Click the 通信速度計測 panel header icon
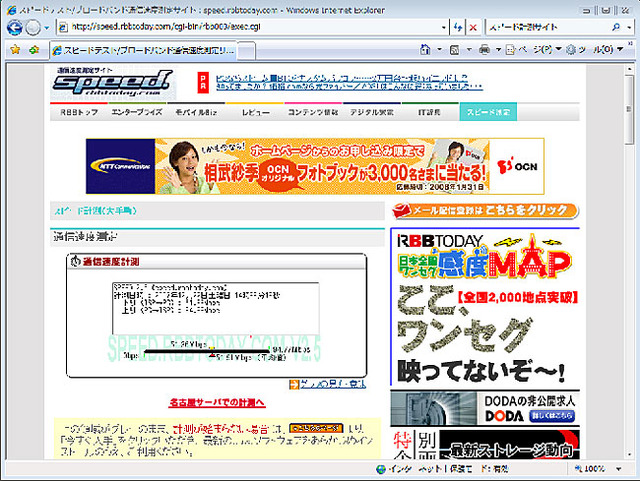This screenshot has height=481, width=640. tap(75, 261)
